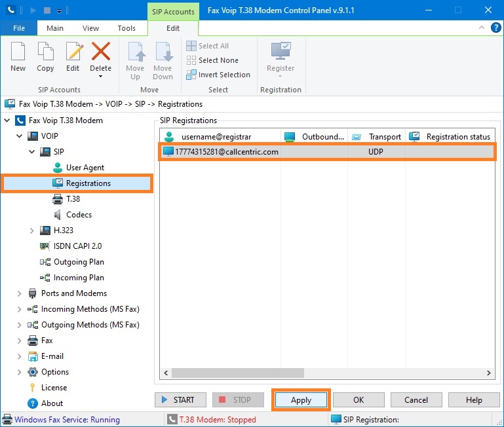Open the File menu

19,28
